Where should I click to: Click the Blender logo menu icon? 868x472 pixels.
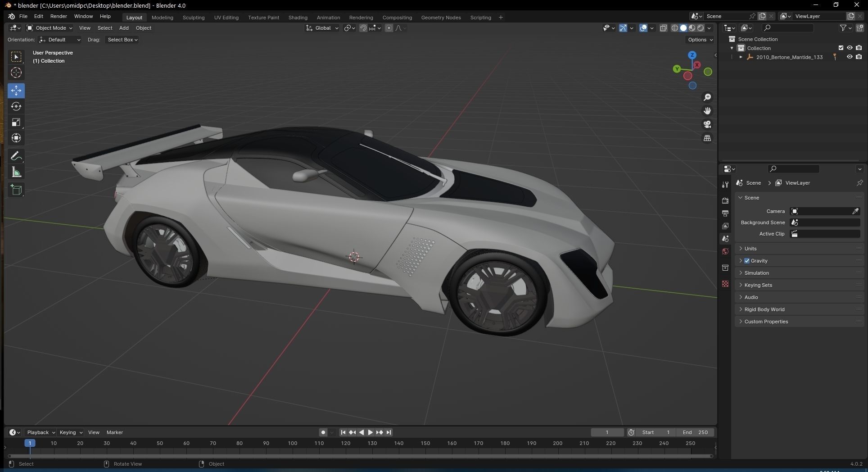coord(12,16)
